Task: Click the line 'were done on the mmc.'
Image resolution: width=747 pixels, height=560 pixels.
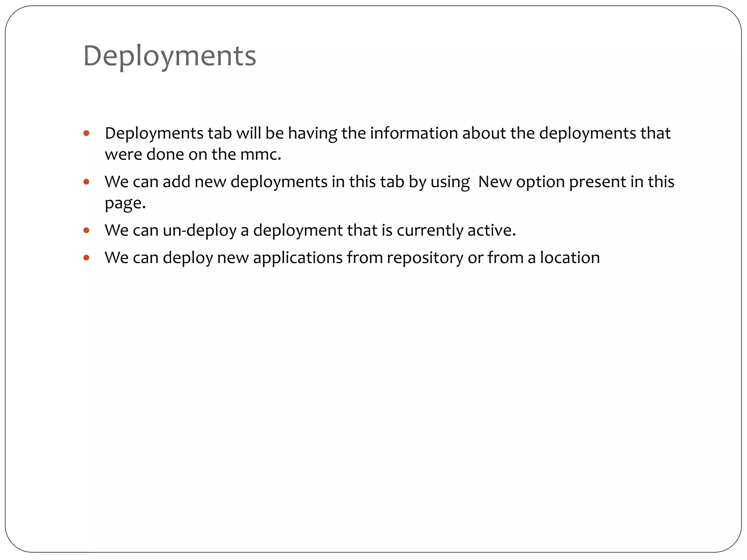Action: click(193, 154)
